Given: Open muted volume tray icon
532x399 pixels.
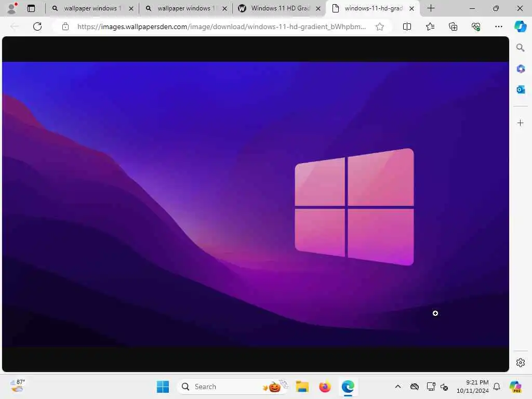Looking at the screenshot, I should point(445,387).
